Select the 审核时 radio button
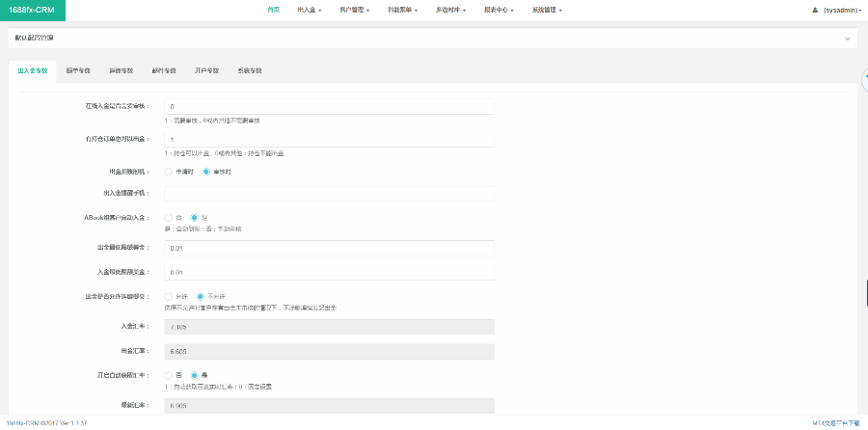The height and width of the screenshot is (430, 868). click(x=206, y=172)
